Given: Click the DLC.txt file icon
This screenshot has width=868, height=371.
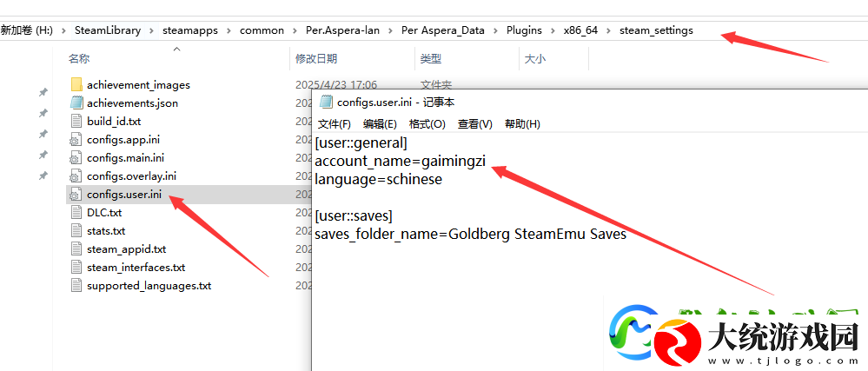Looking at the screenshot, I should [x=76, y=213].
